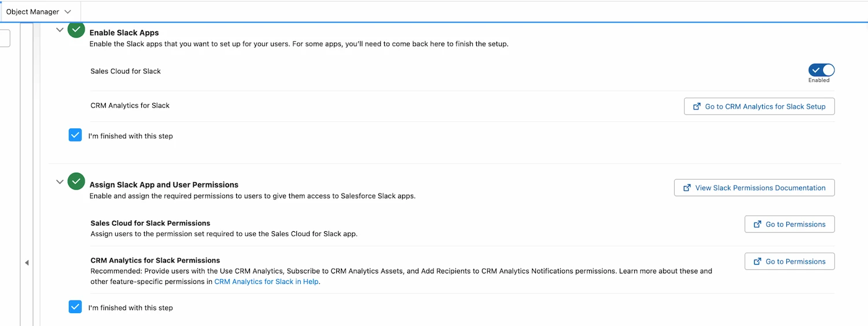Click green checkmark icon beside Assign Slack App Permissions

(76, 181)
